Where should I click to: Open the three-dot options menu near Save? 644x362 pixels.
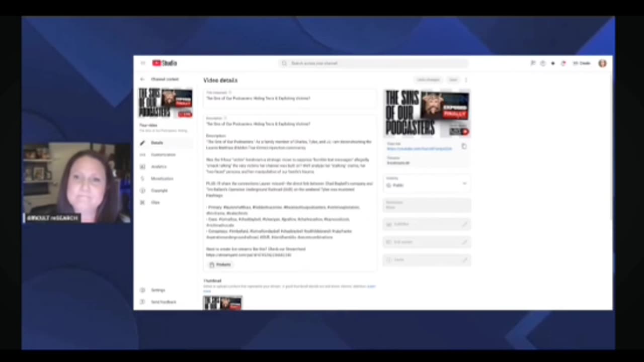(466, 80)
